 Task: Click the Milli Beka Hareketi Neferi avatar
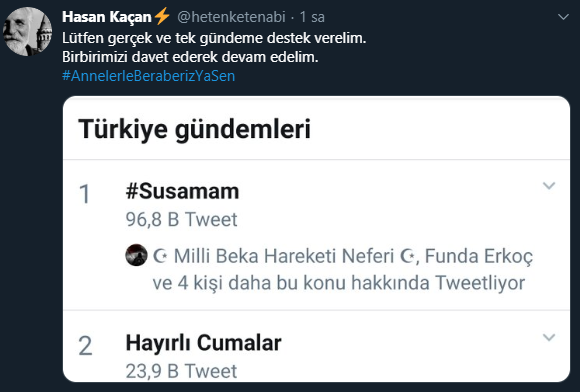tap(136, 255)
